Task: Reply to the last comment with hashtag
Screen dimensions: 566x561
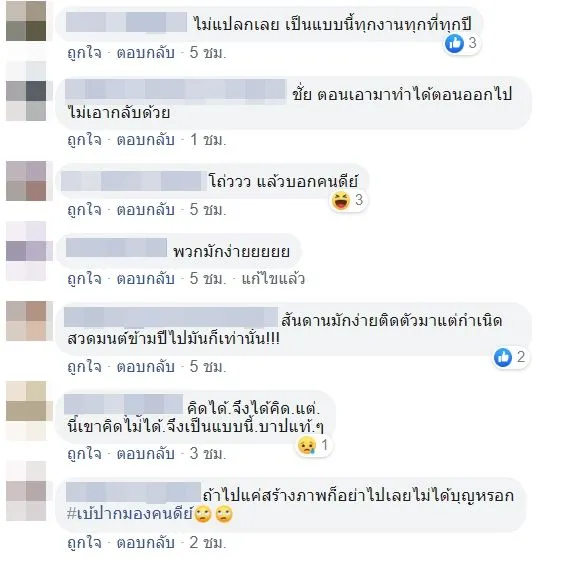Action: point(146,543)
